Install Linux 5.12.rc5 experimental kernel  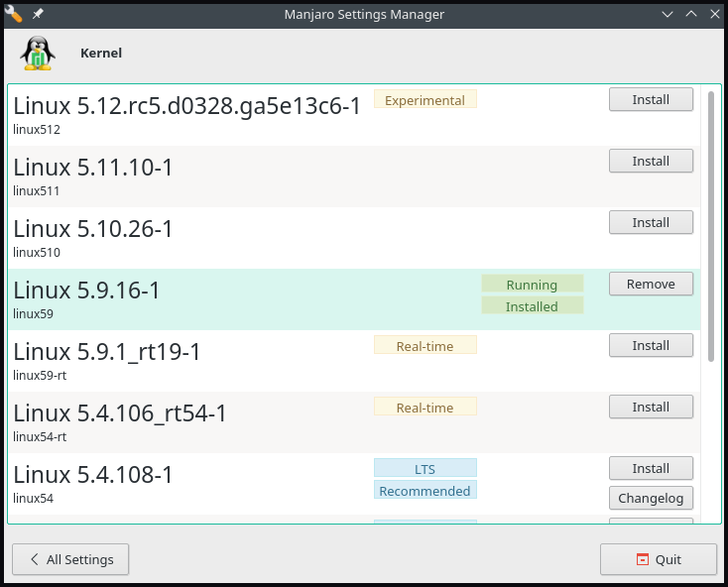pyautogui.click(x=651, y=99)
